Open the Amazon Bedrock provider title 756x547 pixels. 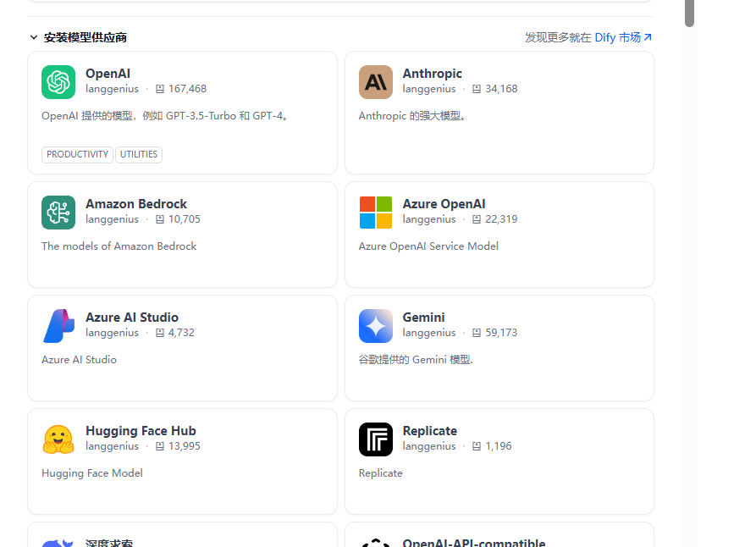pos(136,204)
